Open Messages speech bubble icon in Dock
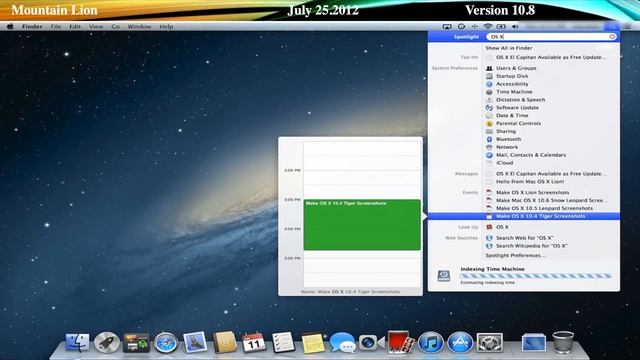 coord(342,343)
